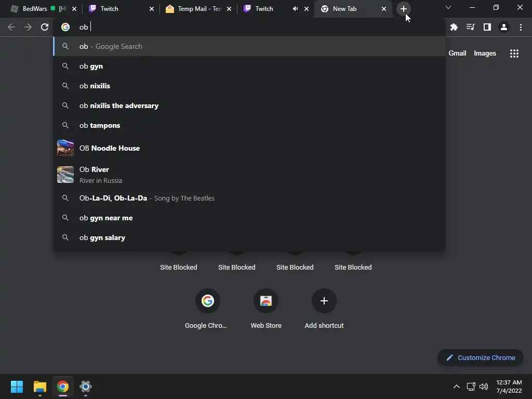Pick the 'ob gyn salary' suggestion
Viewport: 532px width, 399px height.
click(249, 237)
